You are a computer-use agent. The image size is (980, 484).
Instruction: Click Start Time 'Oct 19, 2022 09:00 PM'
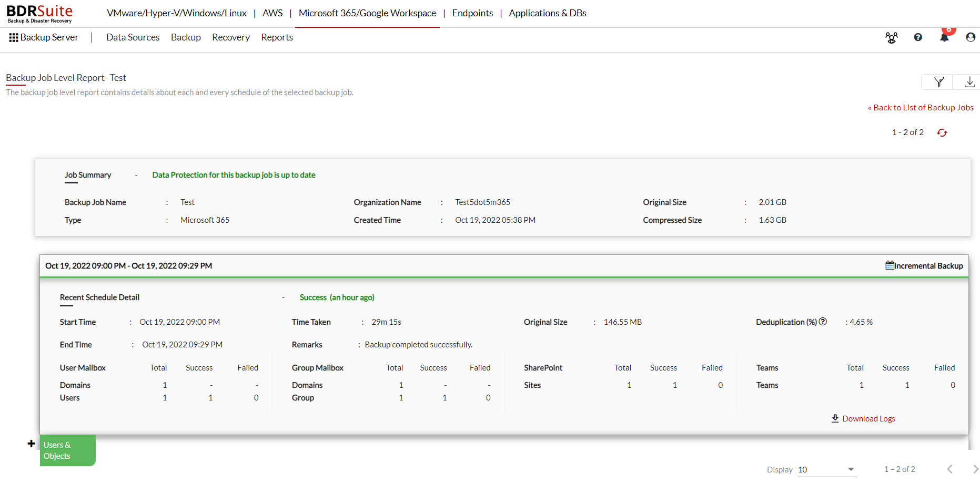click(180, 322)
